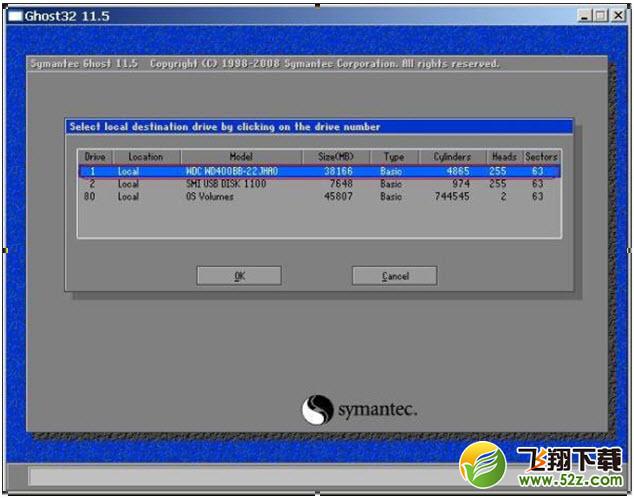
Task: Click cylinders value 4865
Action: pyautogui.click(x=458, y=171)
